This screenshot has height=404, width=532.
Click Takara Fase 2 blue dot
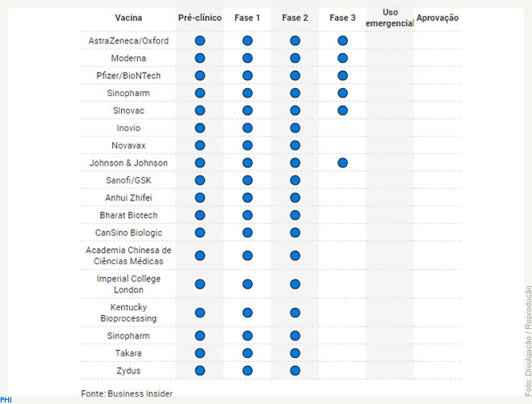coord(295,353)
